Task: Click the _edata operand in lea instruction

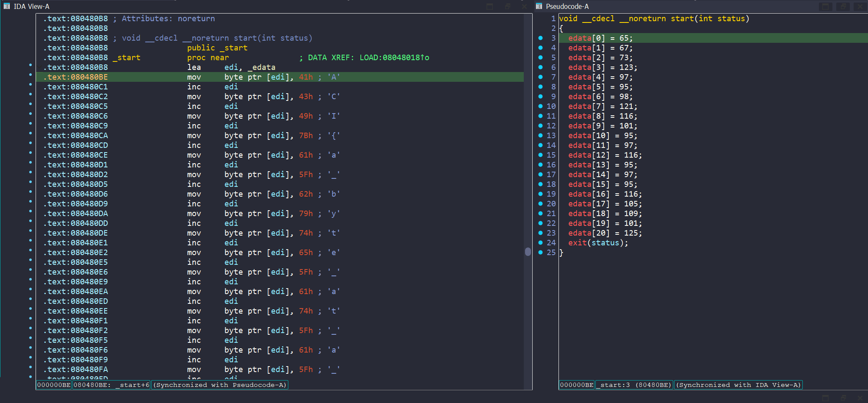Action: point(262,67)
